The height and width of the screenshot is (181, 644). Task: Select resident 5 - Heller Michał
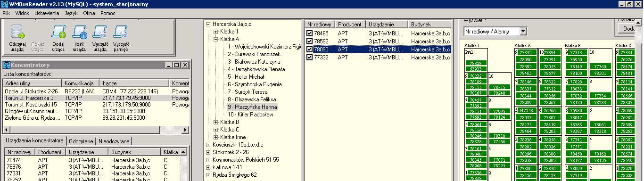246,77
